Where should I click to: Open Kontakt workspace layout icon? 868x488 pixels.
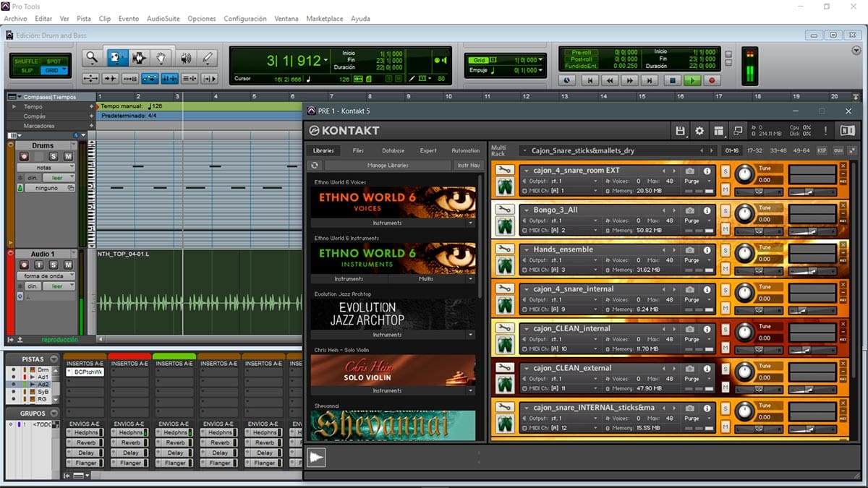pyautogui.click(x=718, y=131)
